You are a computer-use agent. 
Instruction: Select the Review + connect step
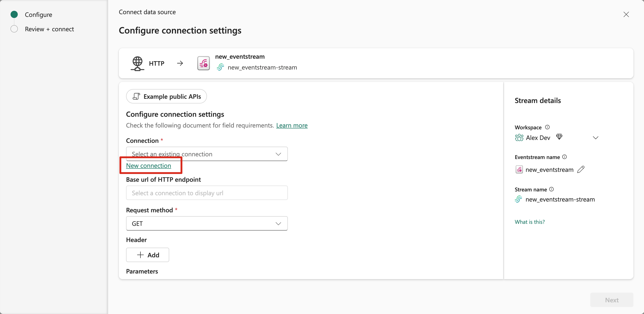coord(49,29)
